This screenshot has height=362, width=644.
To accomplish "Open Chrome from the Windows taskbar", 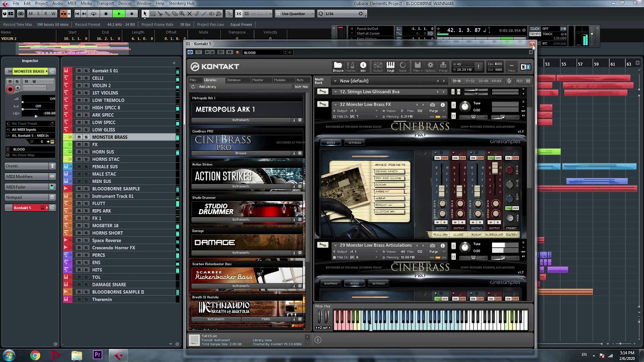I will (x=35, y=355).
